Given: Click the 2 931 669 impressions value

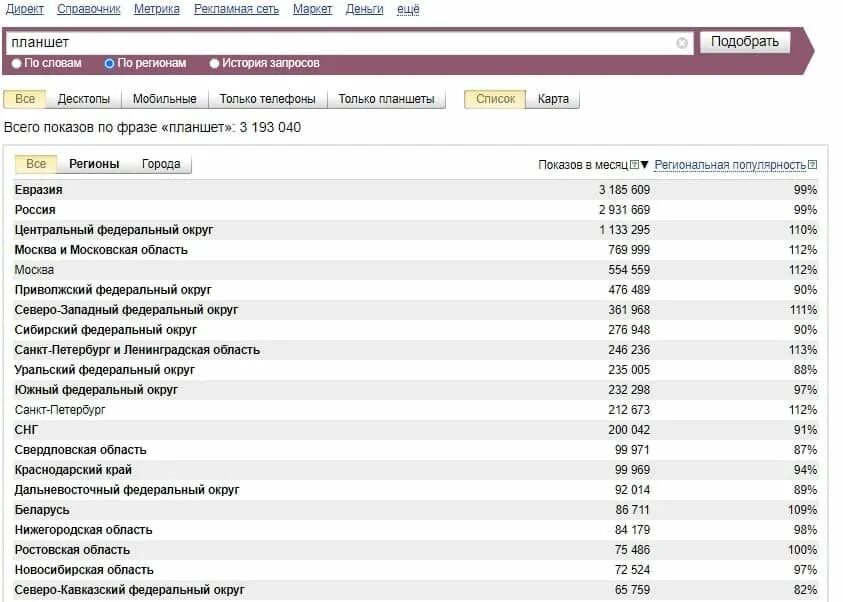Looking at the screenshot, I should 624,210.
